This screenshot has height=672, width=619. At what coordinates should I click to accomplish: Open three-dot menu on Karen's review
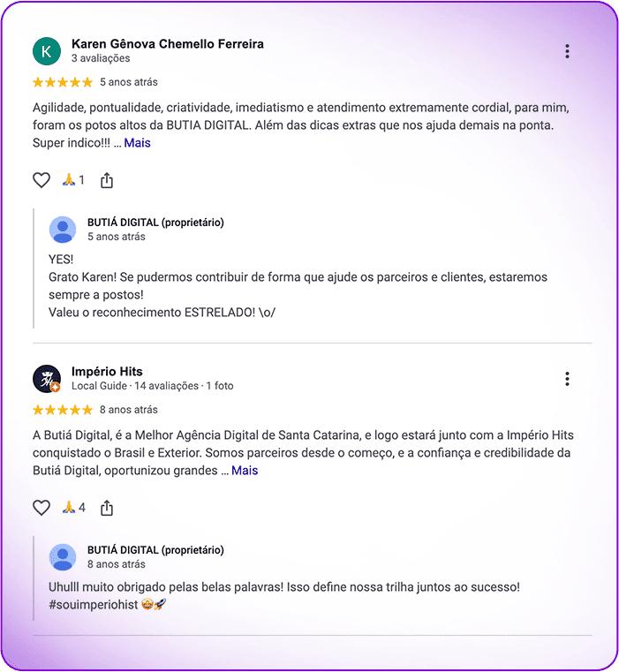point(567,51)
